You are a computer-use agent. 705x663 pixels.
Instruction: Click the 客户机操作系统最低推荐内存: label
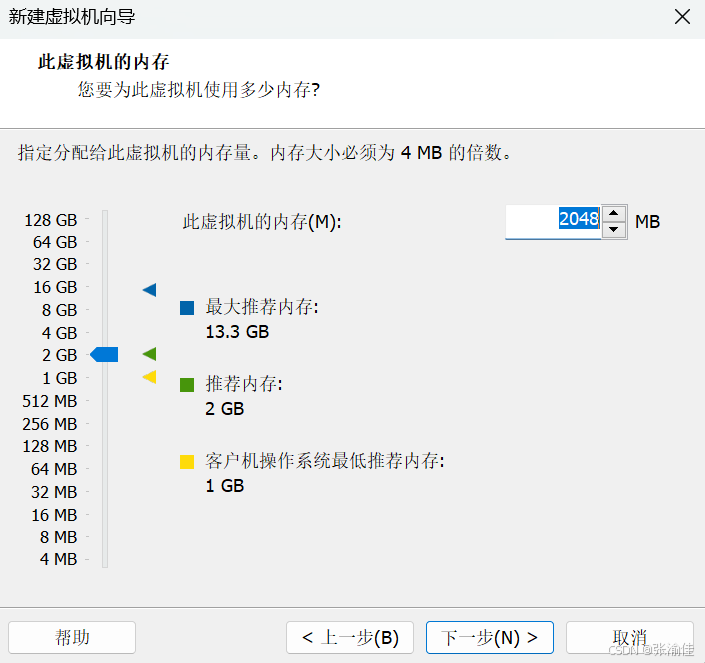325,461
